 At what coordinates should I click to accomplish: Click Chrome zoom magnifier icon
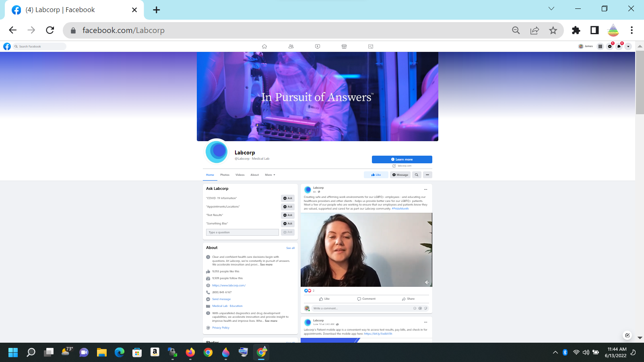point(516,30)
